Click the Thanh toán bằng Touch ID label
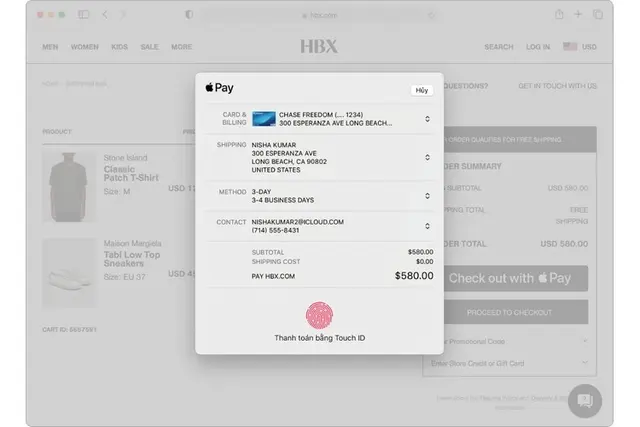This screenshot has height=427, width=640. click(320, 338)
